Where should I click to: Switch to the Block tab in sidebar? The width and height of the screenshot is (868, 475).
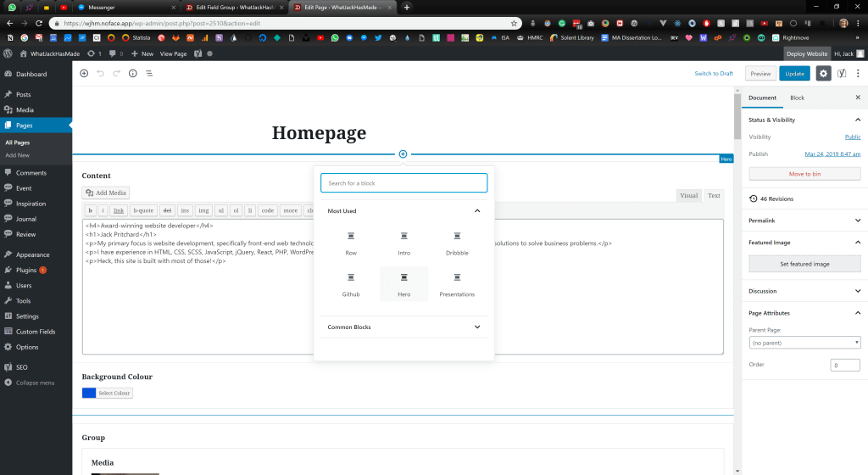tap(797, 98)
